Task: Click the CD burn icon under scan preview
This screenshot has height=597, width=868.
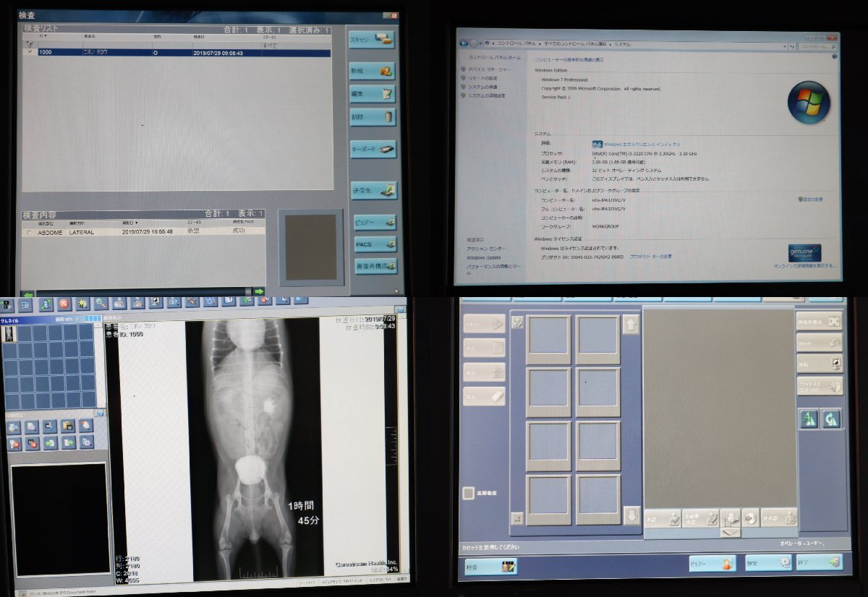Action: point(749,517)
